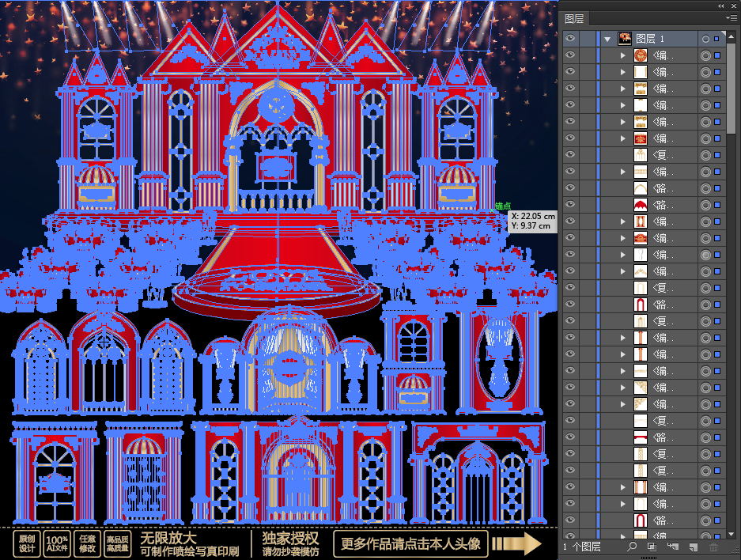This screenshot has height=560, width=741.
Task: Expand the vase thumbnail group
Action: 623,255
